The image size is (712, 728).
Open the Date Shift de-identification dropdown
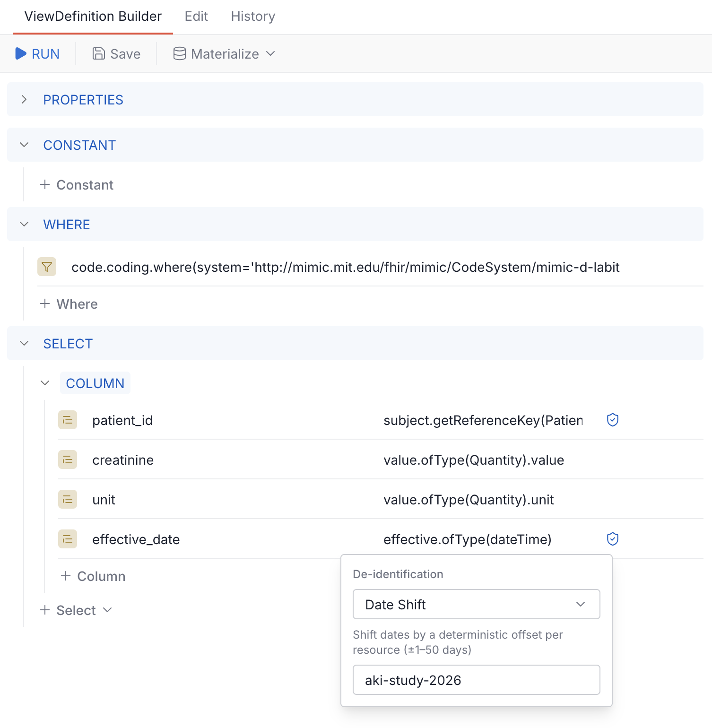point(476,604)
